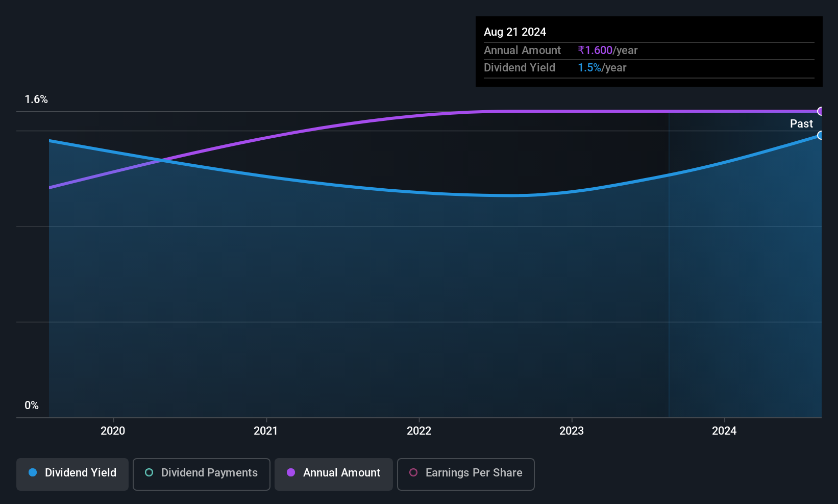This screenshot has width=838, height=504.
Task: Click the Past label on chart
Action: [x=801, y=123]
